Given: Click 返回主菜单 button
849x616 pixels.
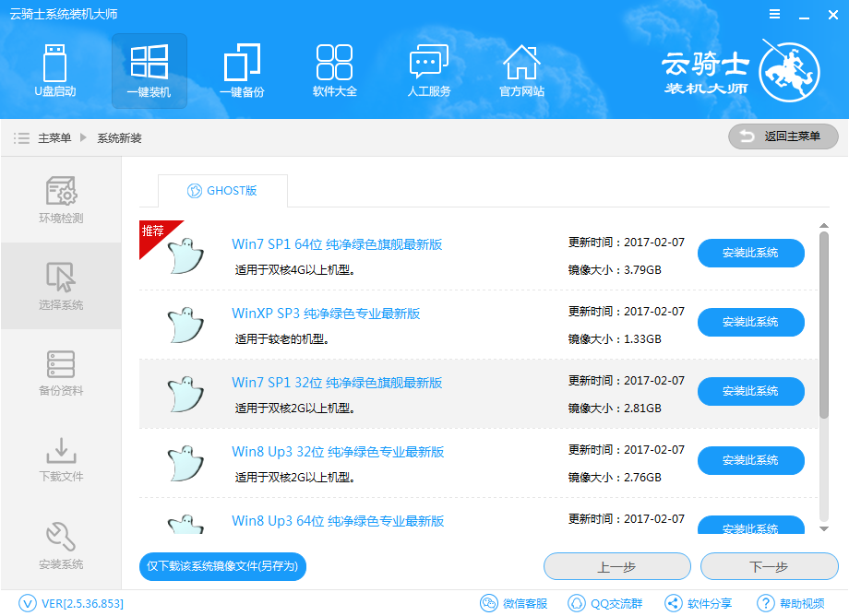Looking at the screenshot, I should coord(783,136).
